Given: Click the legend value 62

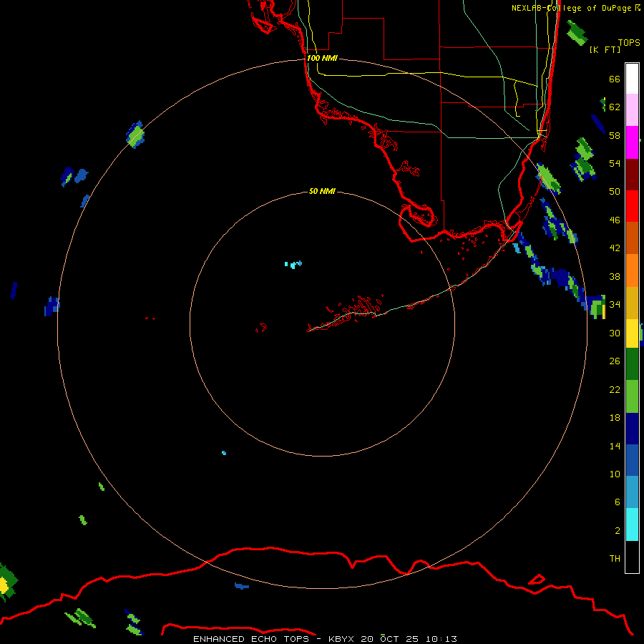Looking at the screenshot, I should [615, 107].
